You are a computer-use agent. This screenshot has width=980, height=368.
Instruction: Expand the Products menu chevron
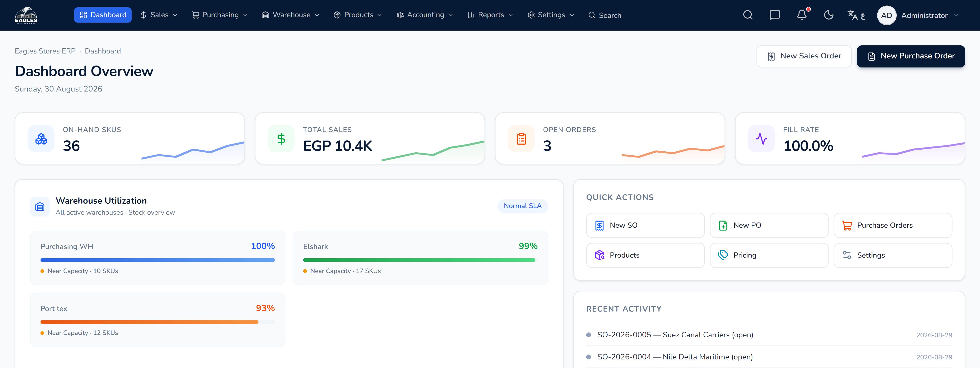(380, 15)
